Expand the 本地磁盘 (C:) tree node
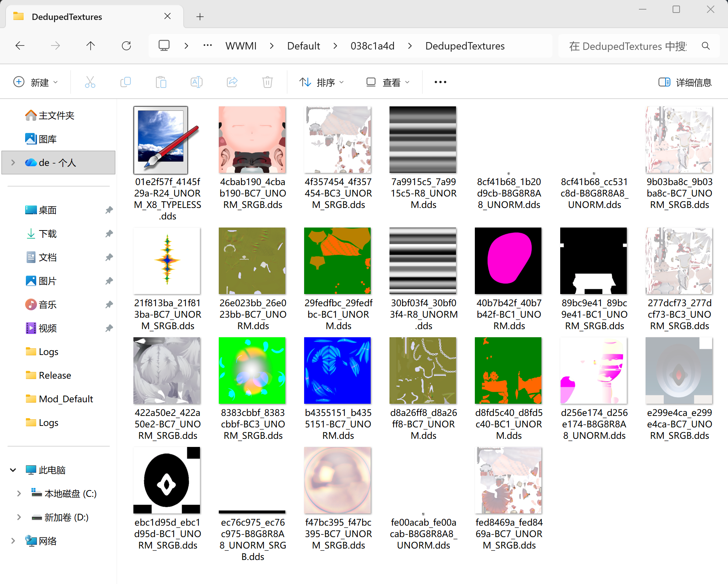Screen dimensions: 728x584 pyautogui.click(x=19, y=494)
